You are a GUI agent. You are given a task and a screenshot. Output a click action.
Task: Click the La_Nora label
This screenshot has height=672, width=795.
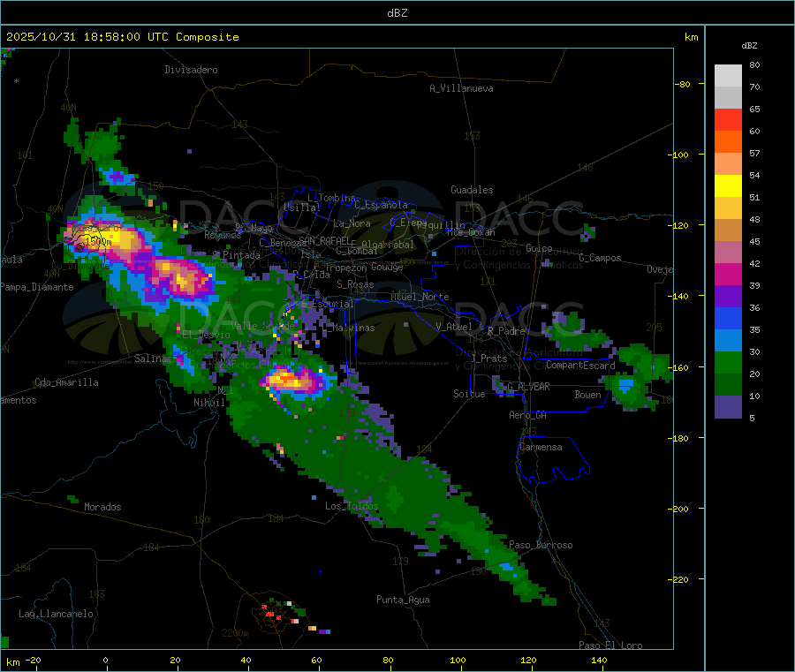tap(352, 223)
